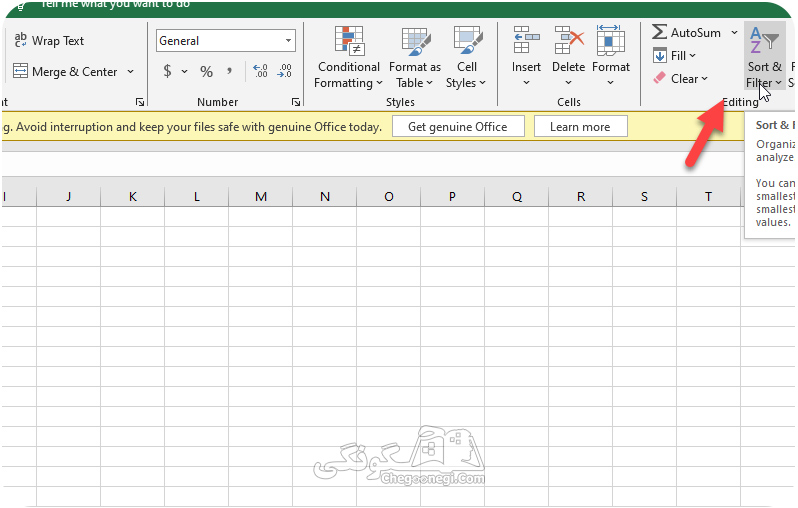Click Merge & Center button
This screenshot has width=798, height=508.
pos(65,72)
